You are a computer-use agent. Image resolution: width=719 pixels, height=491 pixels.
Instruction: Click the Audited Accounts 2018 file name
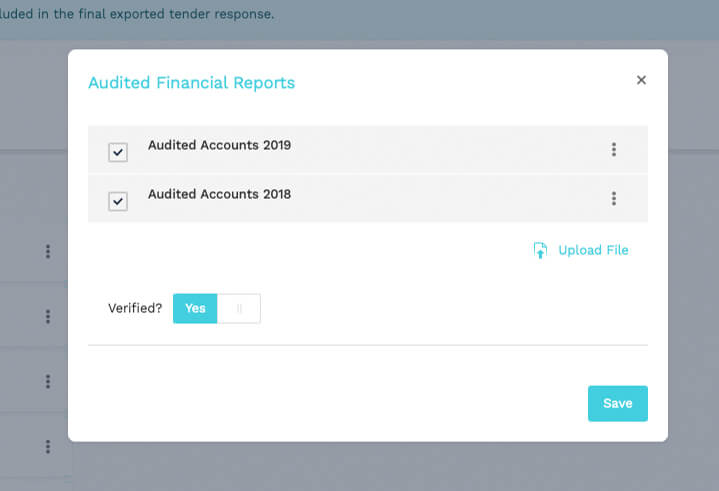point(219,194)
